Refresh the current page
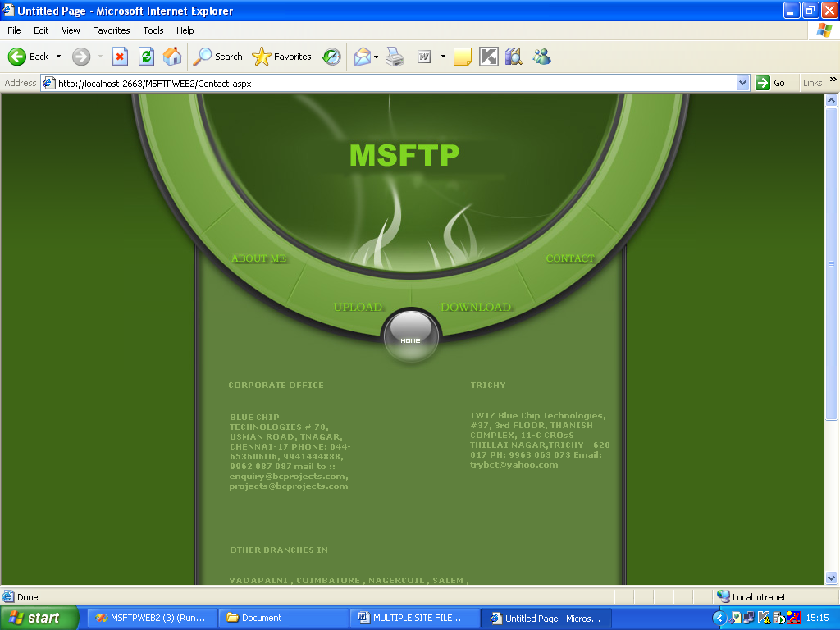The height and width of the screenshot is (630, 840). (146, 57)
